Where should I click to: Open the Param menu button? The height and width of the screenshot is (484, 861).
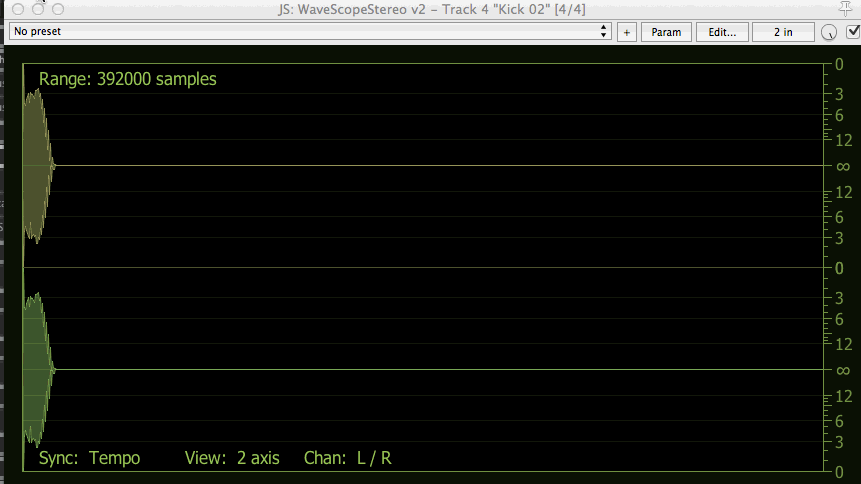click(666, 32)
